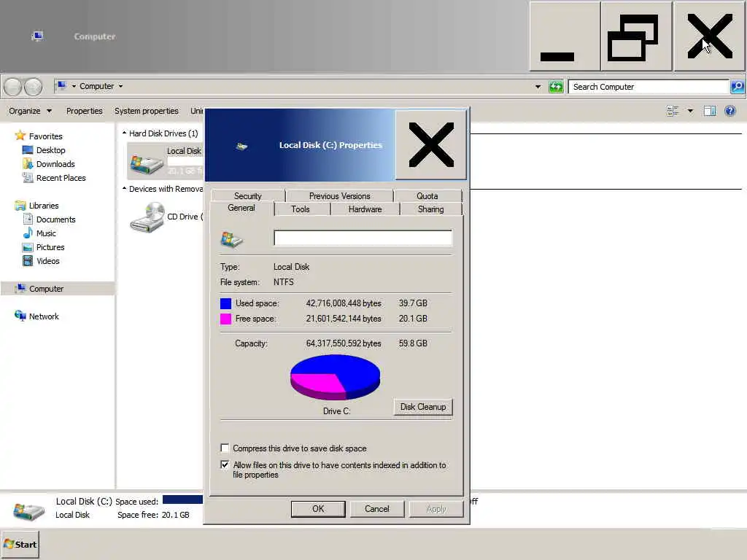Enable Compress this drive to save disk space
This screenshot has width=747, height=560.
225,448
